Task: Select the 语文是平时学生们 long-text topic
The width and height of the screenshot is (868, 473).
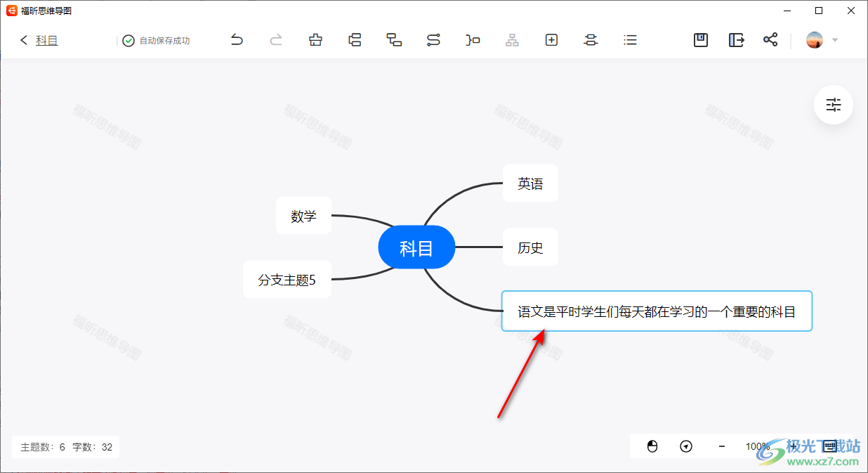Action: tap(657, 311)
